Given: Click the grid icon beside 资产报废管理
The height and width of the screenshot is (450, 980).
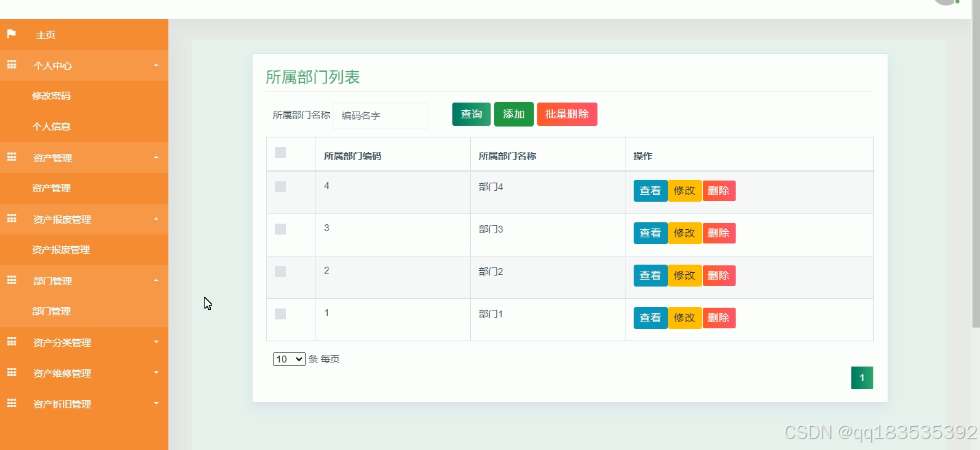Looking at the screenshot, I should coord(10,219).
